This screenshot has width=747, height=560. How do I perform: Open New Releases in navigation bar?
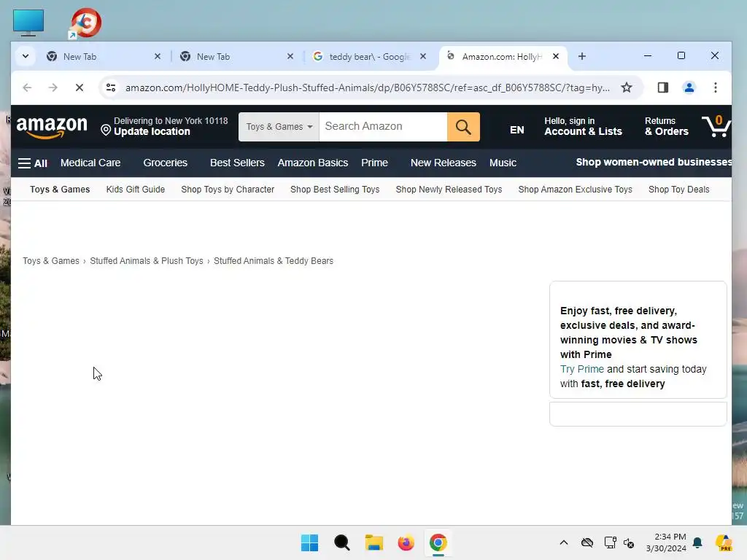point(444,163)
